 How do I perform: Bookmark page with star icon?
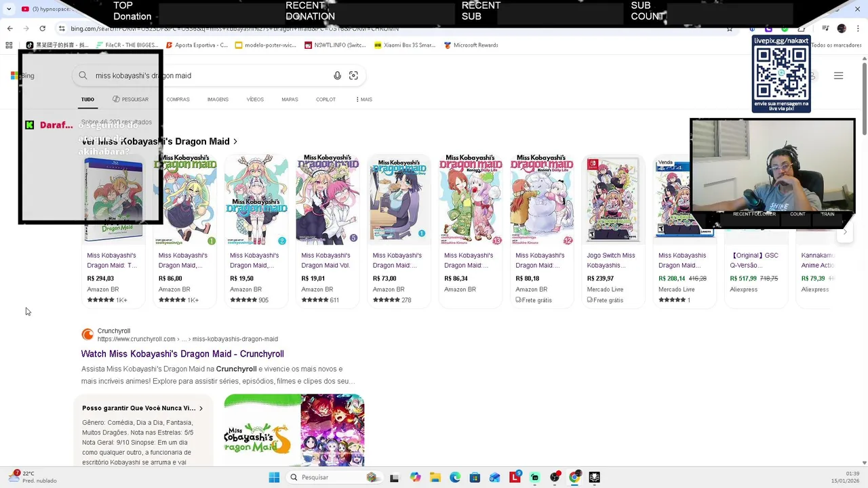730,28
